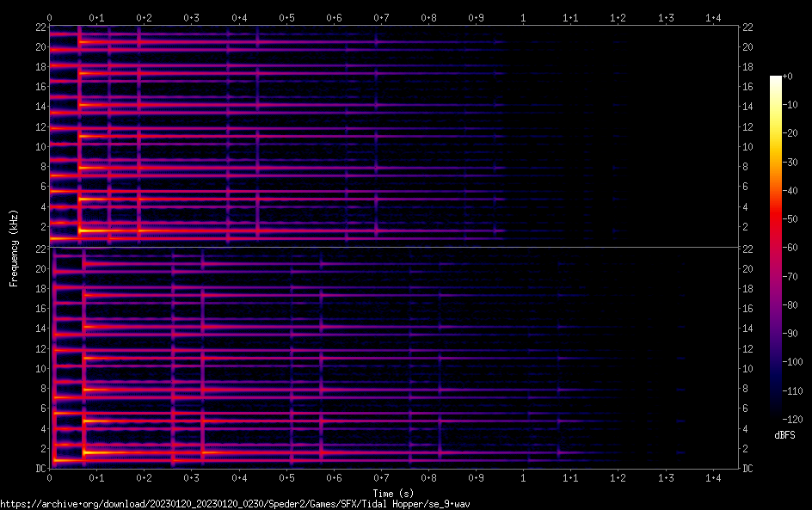Click the 1.2 mark on the top time axis
The width and height of the screenshot is (812, 510).
(618, 17)
